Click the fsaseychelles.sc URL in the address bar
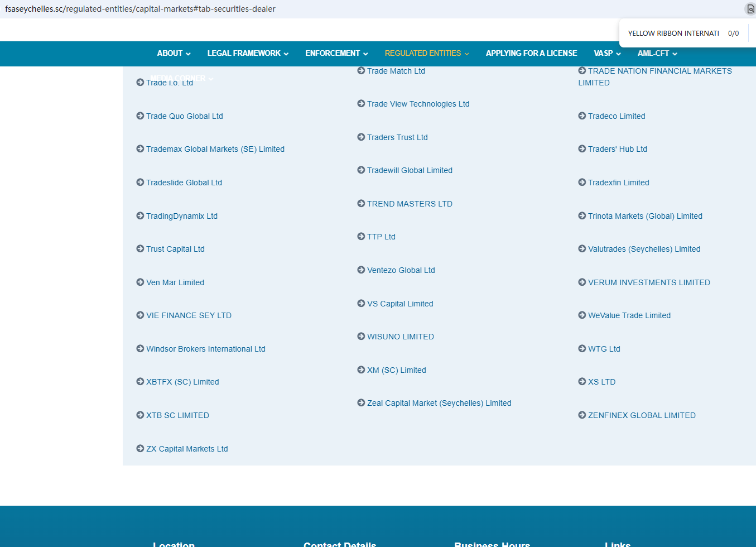 point(140,9)
